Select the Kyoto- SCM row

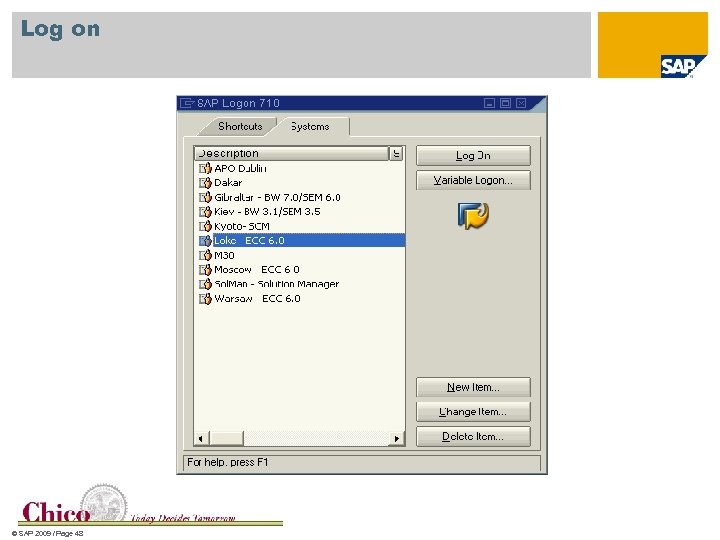[300, 226]
